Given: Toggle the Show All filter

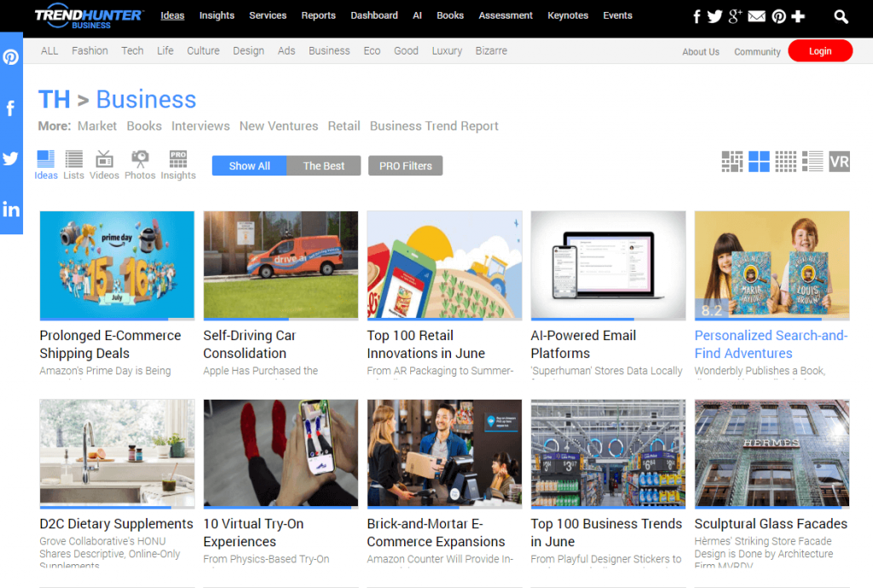Looking at the screenshot, I should 250,166.
